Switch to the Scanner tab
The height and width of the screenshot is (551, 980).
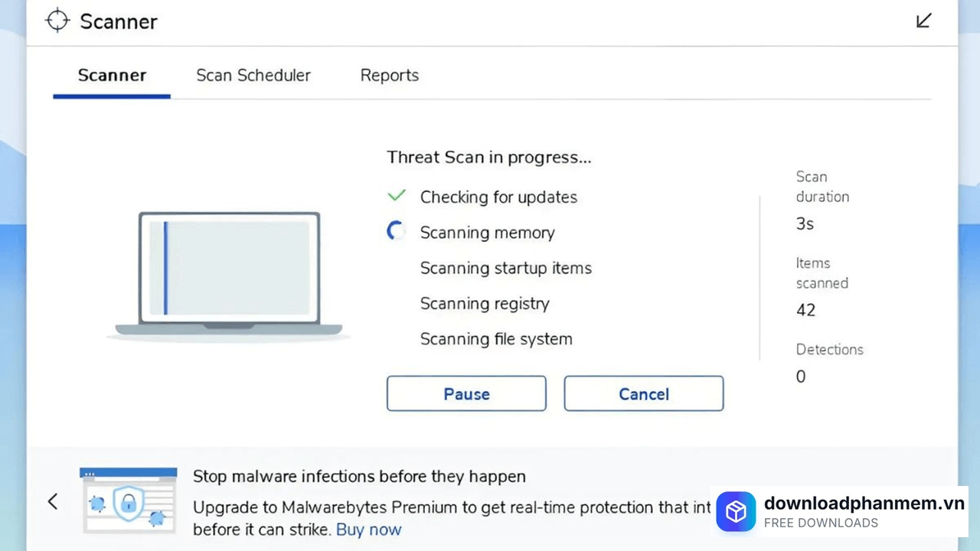coord(112,76)
